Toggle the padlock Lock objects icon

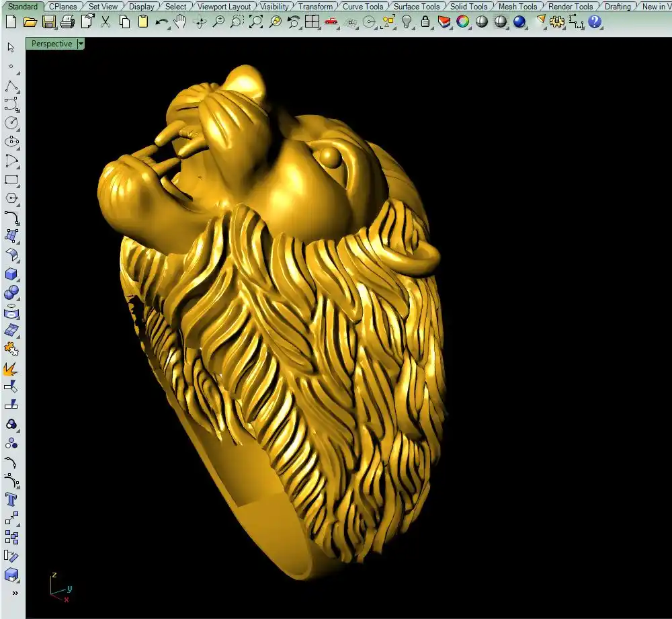click(x=425, y=22)
